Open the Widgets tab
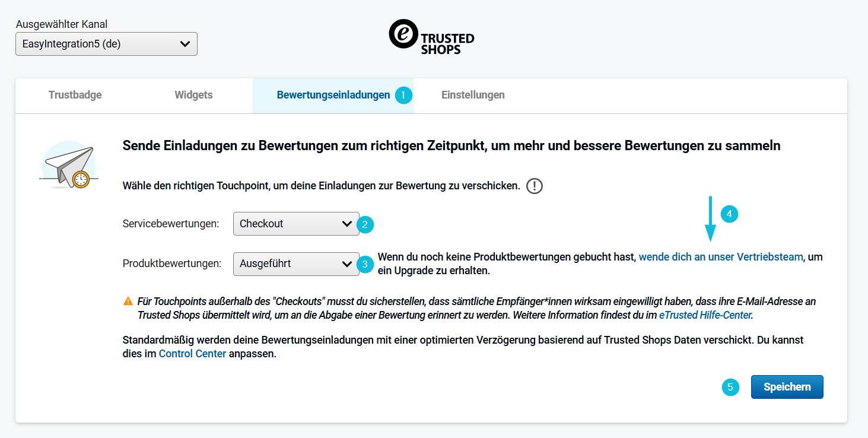 pyautogui.click(x=193, y=95)
